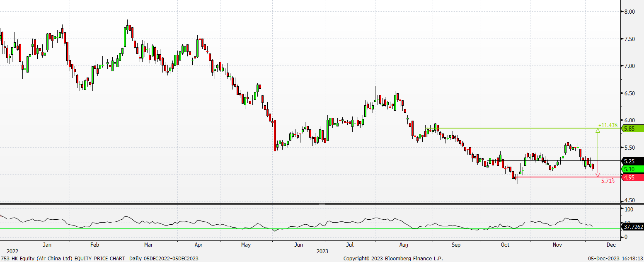Viewport: 644px width, 262px height.
Task: Select the red 4.95 price tag
Action: pyautogui.click(x=632, y=177)
